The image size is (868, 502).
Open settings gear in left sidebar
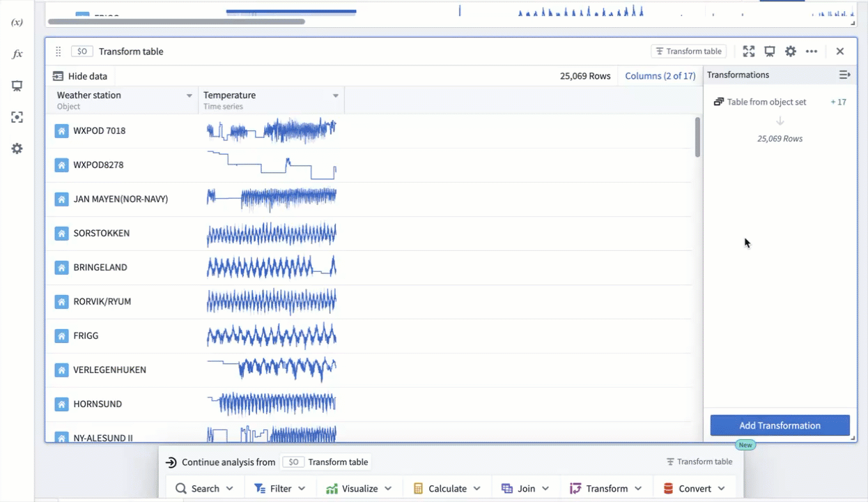[x=17, y=149]
